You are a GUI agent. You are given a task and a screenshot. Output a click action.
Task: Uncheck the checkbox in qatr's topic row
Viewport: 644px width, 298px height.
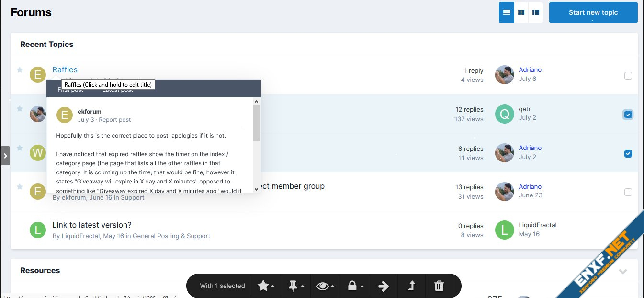(x=628, y=115)
